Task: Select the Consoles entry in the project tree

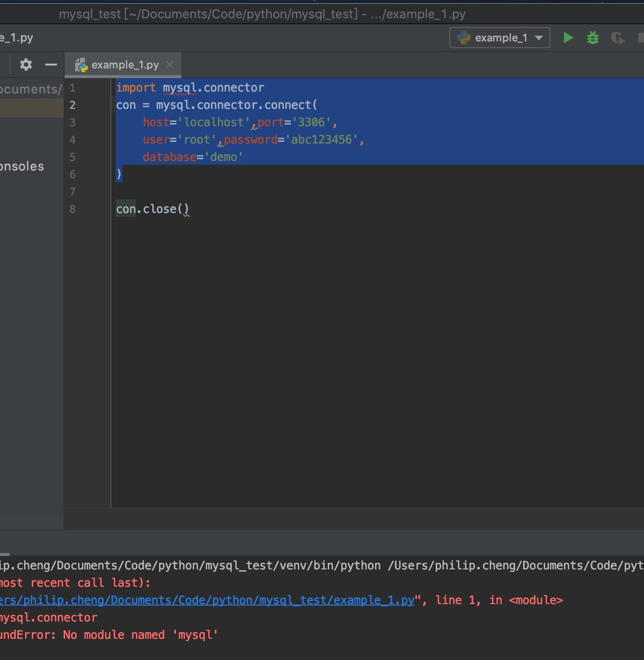Action: (x=22, y=167)
